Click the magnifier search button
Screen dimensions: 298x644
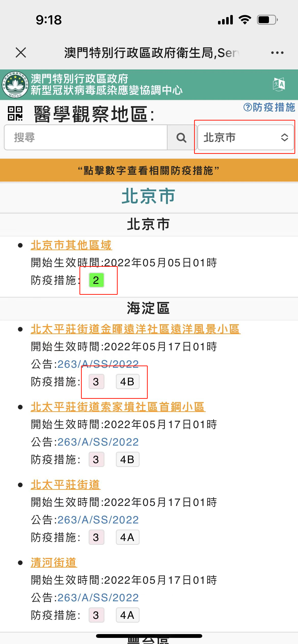[181, 138]
